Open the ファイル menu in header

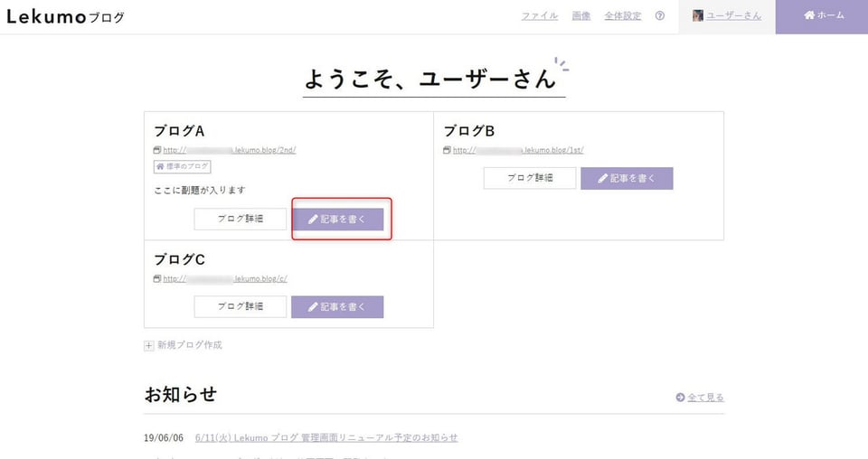540,16
